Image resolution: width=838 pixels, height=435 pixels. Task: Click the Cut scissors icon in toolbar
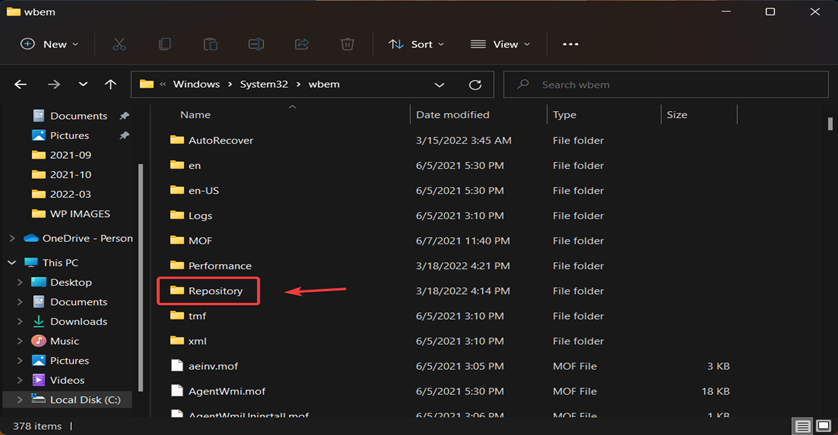(x=119, y=44)
